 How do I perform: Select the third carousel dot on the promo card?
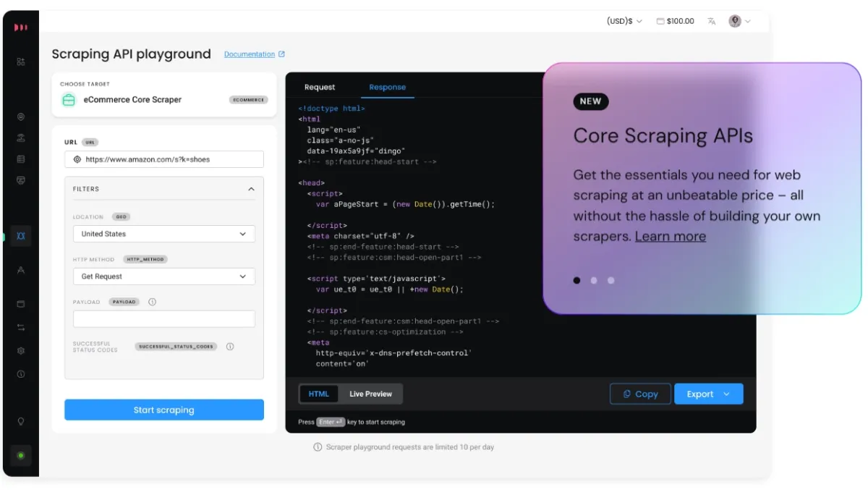(611, 280)
